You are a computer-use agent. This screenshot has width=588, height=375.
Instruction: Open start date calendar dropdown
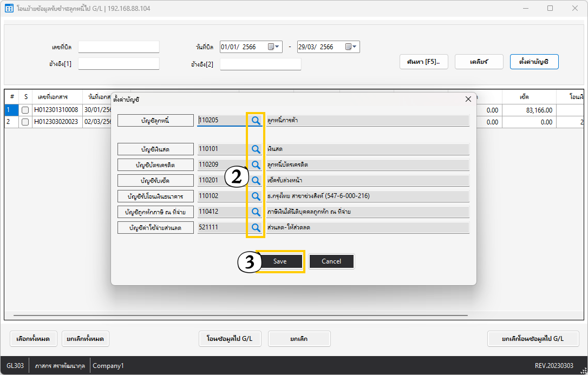(275, 47)
